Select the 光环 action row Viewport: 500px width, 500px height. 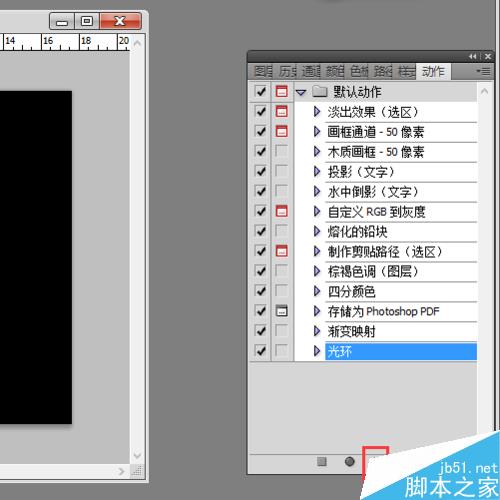click(x=401, y=351)
